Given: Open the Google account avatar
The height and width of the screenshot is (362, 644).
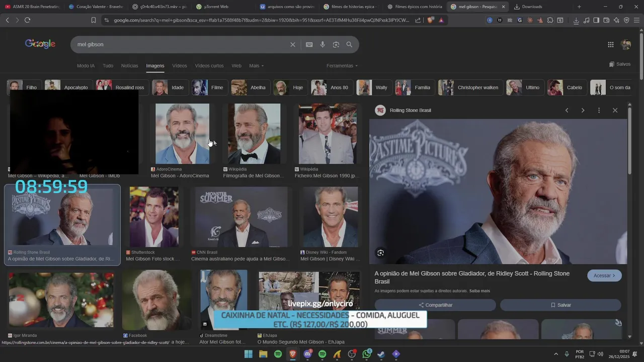Looking at the screenshot, I should pyautogui.click(x=626, y=44).
